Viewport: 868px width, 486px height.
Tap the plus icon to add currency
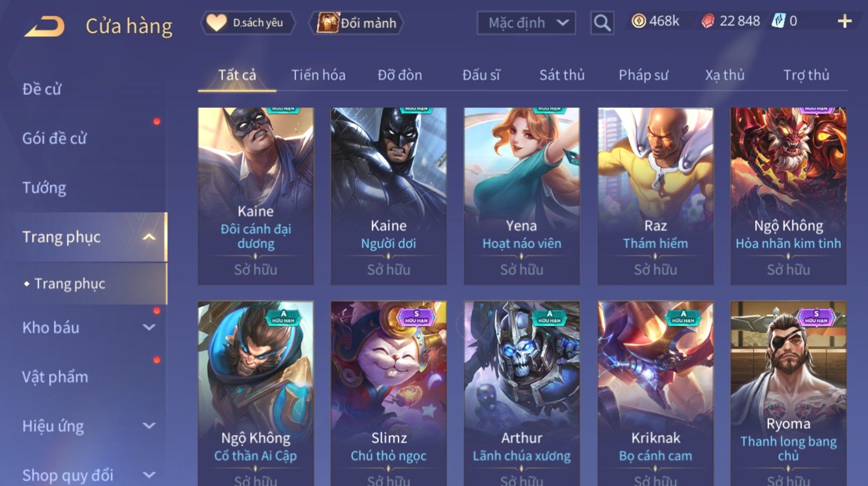tap(845, 21)
